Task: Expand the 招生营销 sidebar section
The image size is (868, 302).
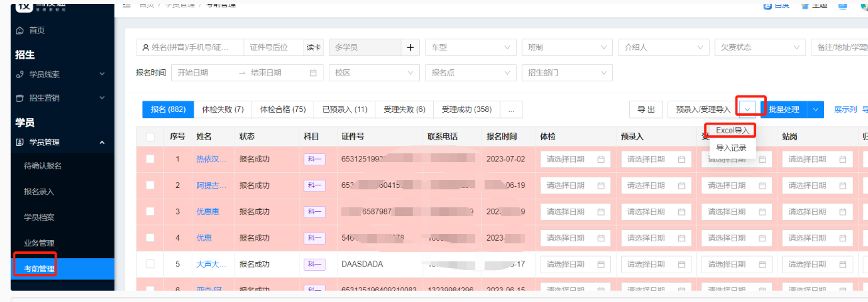Action: coord(102,98)
